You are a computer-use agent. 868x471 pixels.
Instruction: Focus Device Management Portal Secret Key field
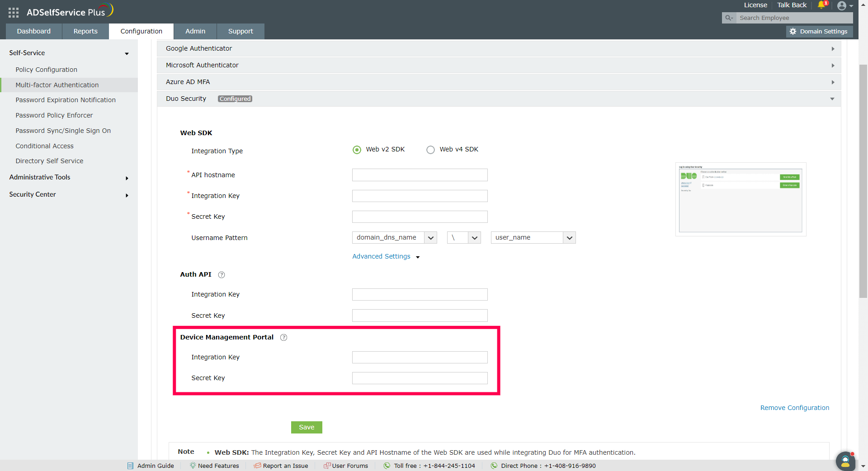[x=420, y=378]
